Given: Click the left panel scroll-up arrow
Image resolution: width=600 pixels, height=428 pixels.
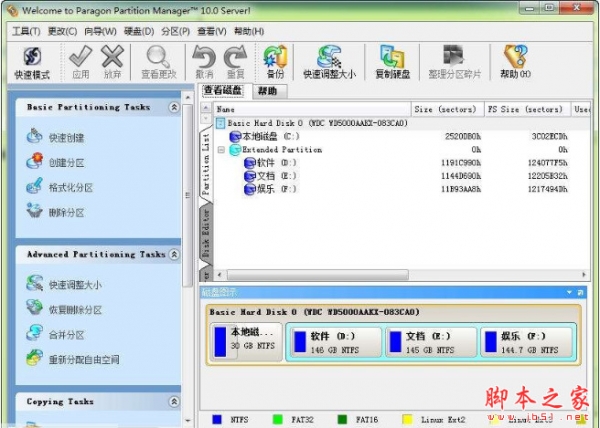Looking at the screenshot, I should (188, 98).
